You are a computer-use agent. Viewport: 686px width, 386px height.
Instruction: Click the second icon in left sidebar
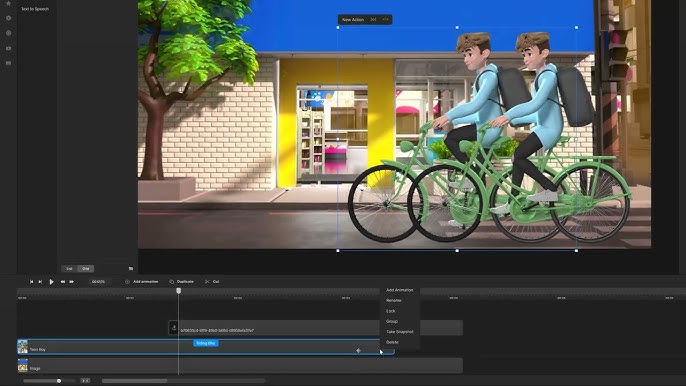pos(8,18)
